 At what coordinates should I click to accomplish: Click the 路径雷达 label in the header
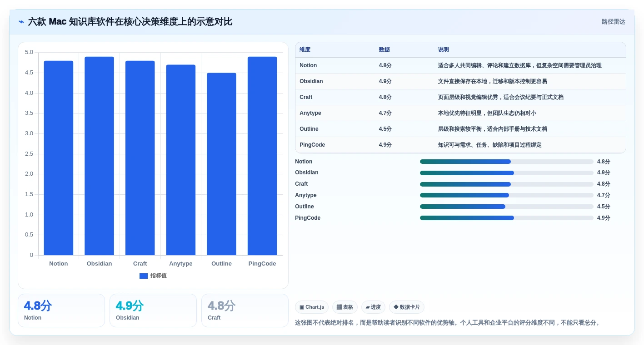point(613,22)
